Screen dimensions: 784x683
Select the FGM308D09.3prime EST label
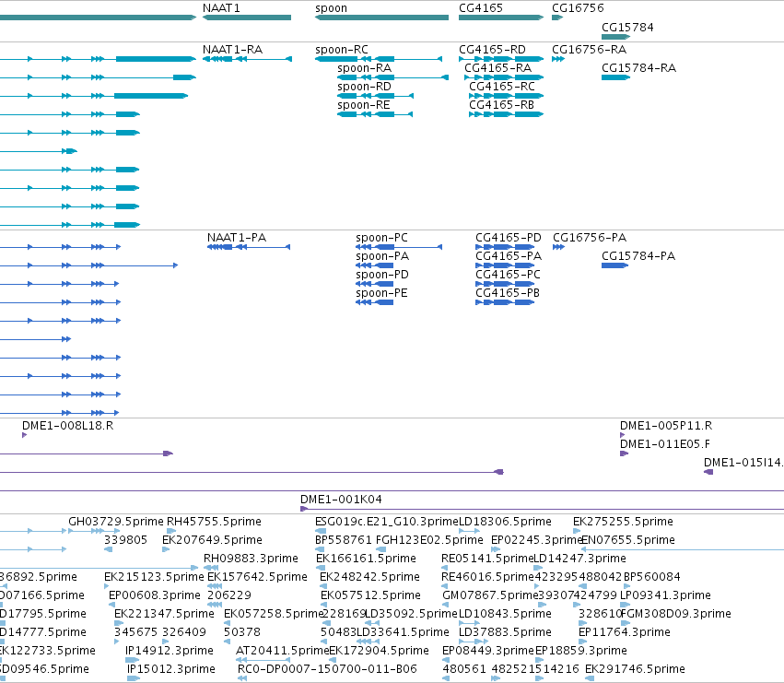tap(676, 615)
